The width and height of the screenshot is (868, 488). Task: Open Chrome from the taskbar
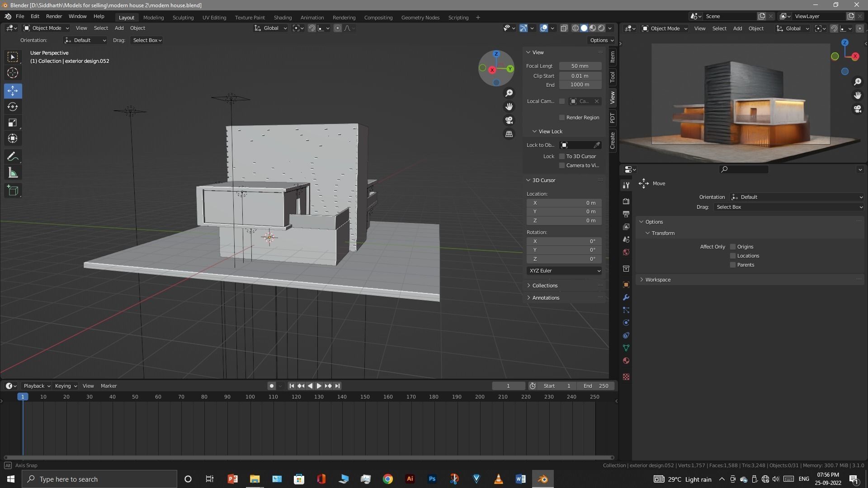[x=388, y=479]
